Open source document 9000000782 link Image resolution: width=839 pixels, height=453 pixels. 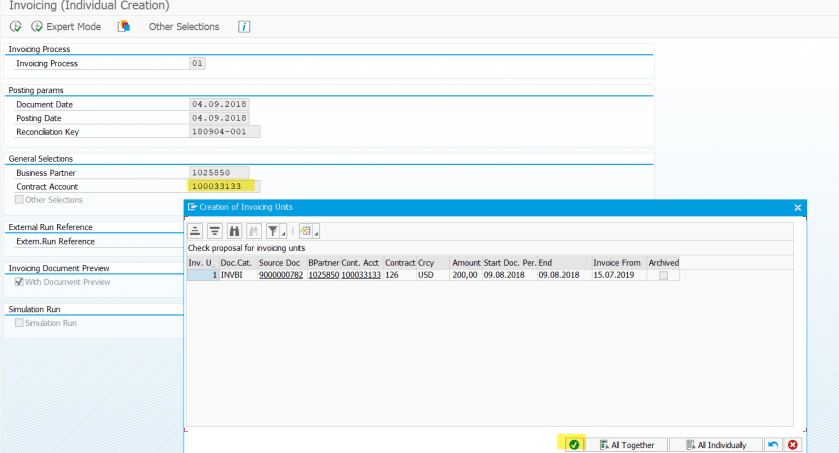[281, 275]
